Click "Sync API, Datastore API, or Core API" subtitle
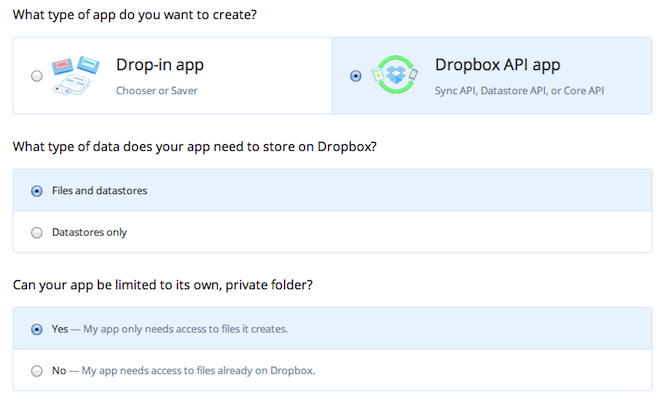 (520, 91)
